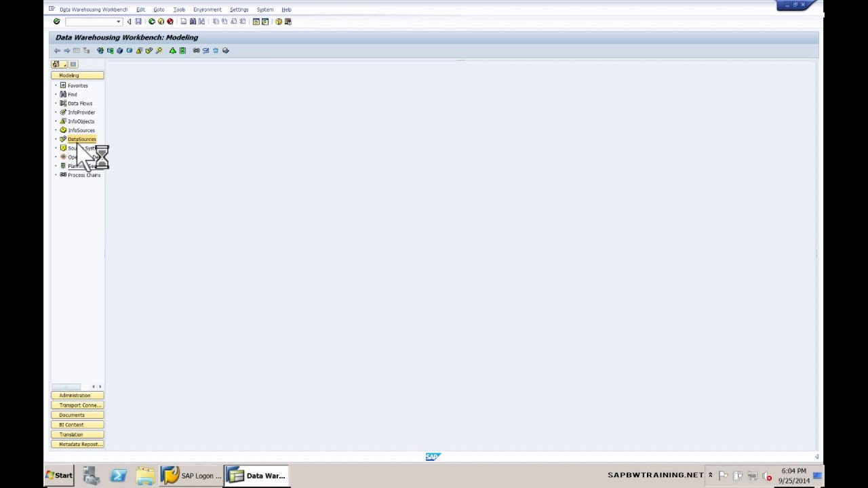The height and width of the screenshot is (488, 868).
Task: Select Process Chains in the Modeling tree
Action: [84, 175]
